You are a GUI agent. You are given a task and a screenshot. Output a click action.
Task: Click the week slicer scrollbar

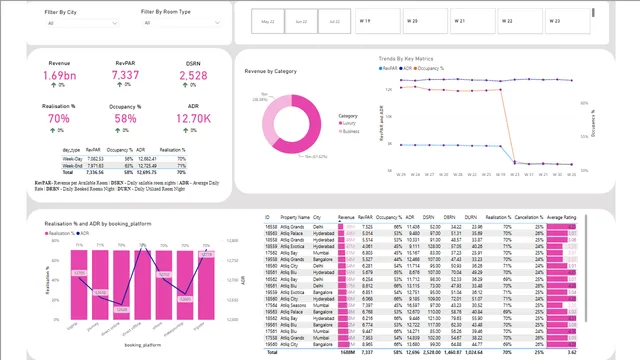point(593,13)
